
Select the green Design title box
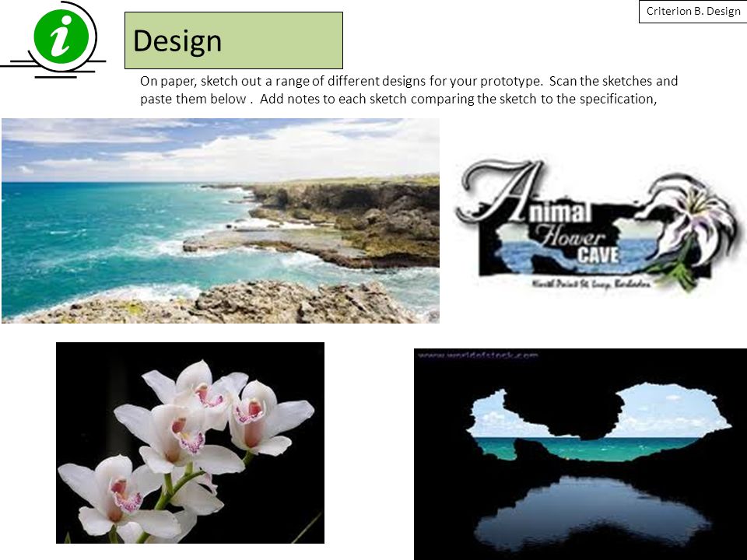point(233,40)
